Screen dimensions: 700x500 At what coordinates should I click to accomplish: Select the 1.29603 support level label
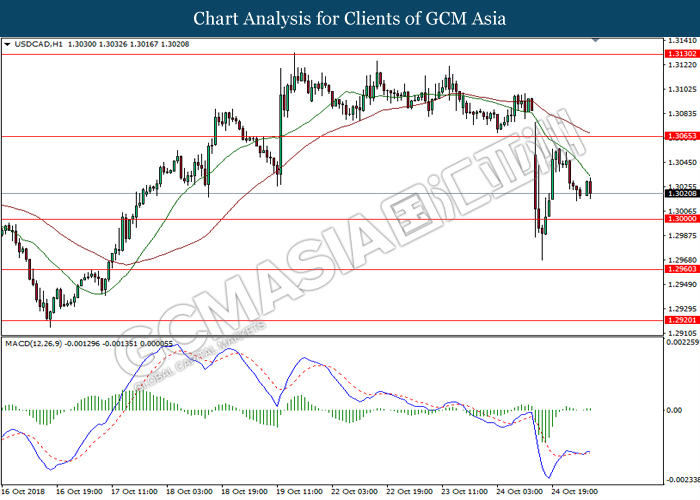click(x=682, y=269)
